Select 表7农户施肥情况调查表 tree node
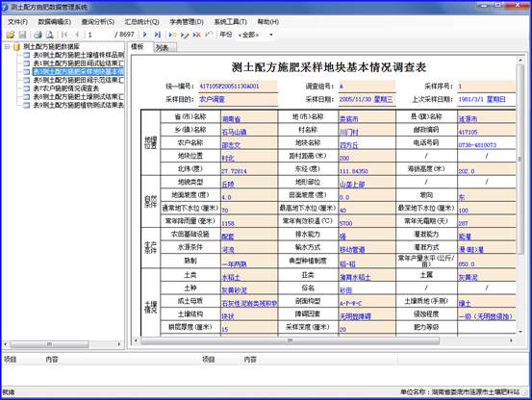Image resolution: width=532 pixels, height=400 pixels. point(65,88)
